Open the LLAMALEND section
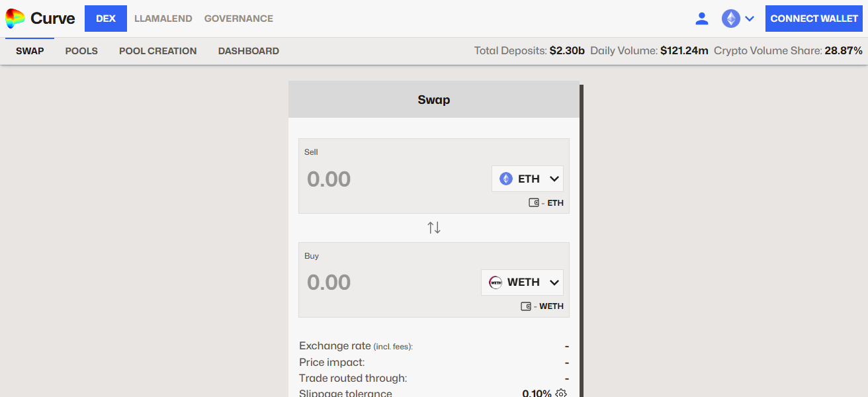Image resolution: width=868 pixels, height=397 pixels. click(x=163, y=18)
